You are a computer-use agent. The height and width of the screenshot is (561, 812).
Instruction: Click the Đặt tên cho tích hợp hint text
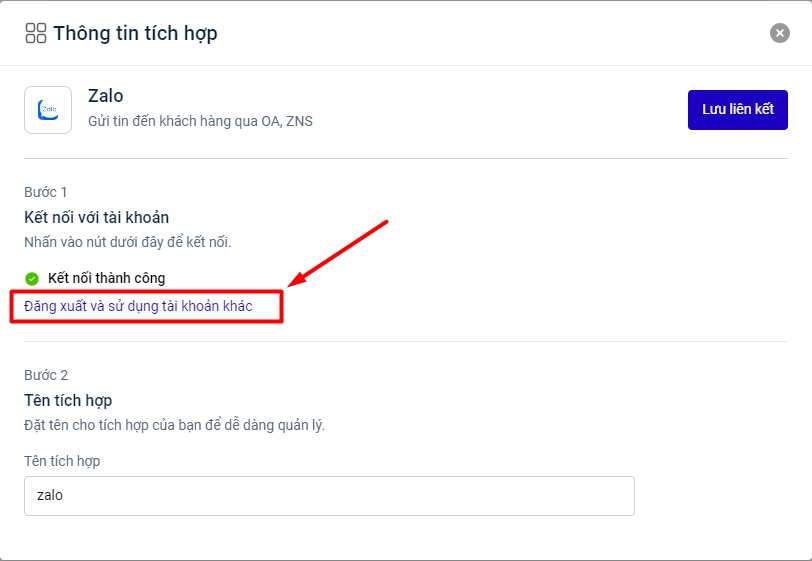click(x=174, y=425)
